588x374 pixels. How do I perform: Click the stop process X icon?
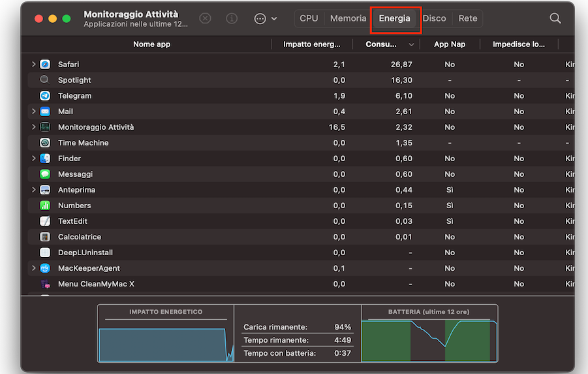point(205,18)
